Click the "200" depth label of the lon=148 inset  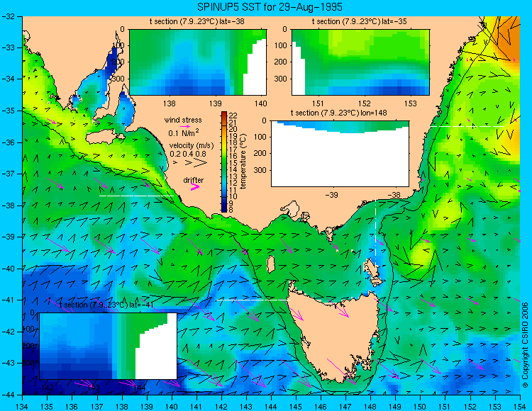[260, 154]
